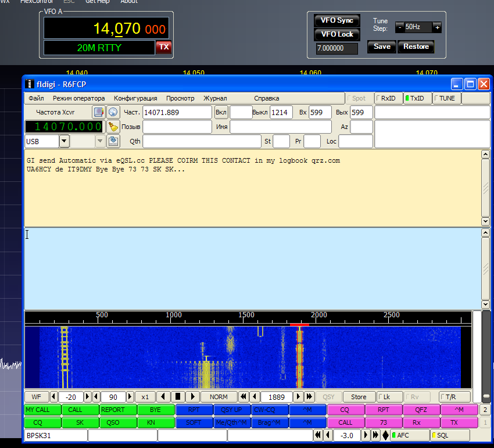494x448 pixels.
Task: Click the green MY CALL macro button
Action: click(x=38, y=410)
